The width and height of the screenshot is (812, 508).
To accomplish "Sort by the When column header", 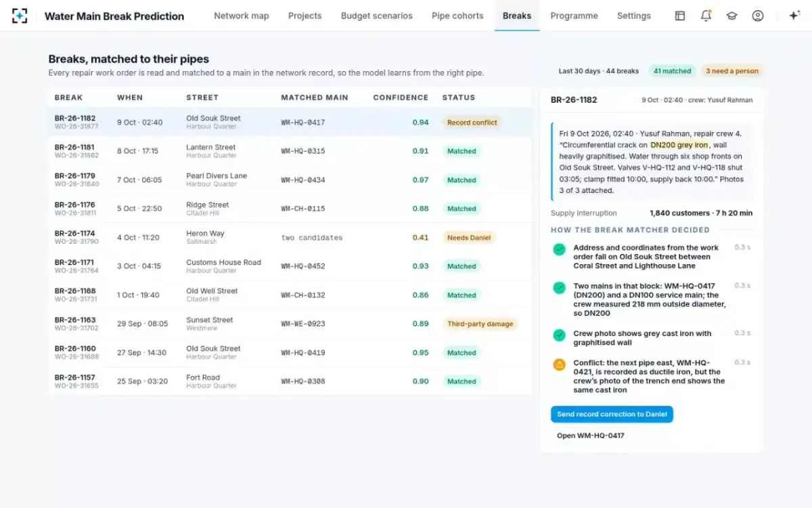I will click(x=130, y=98).
